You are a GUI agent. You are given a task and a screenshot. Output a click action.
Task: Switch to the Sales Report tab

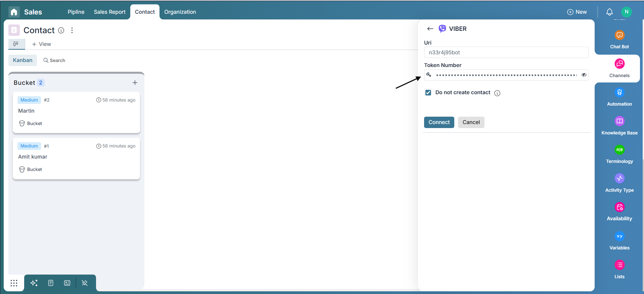(109, 12)
